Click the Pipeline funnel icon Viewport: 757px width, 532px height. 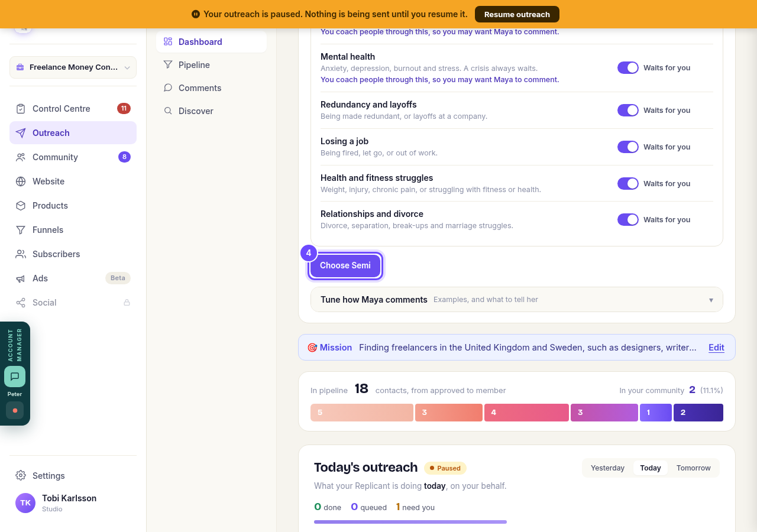coord(168,65)
